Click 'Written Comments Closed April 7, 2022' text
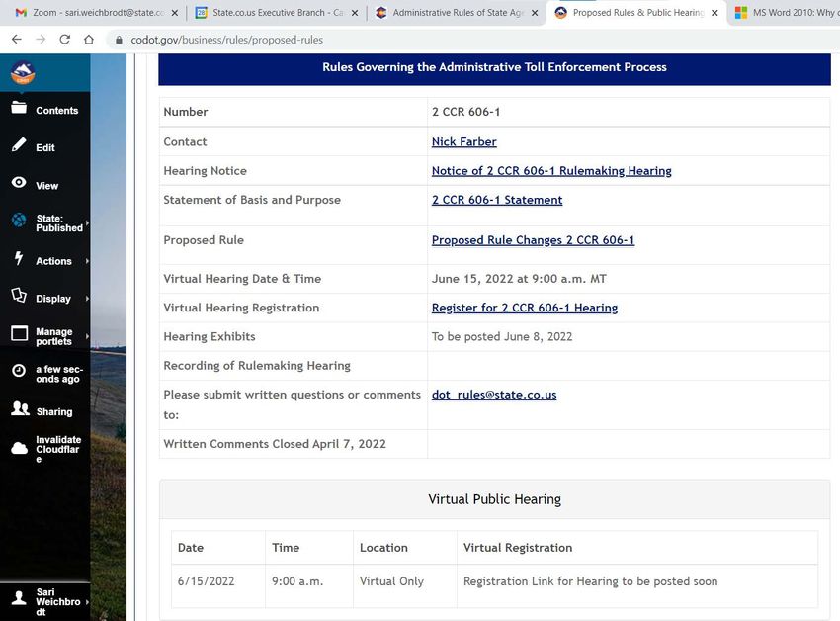840x621 pixels. [x=275, y=444]
